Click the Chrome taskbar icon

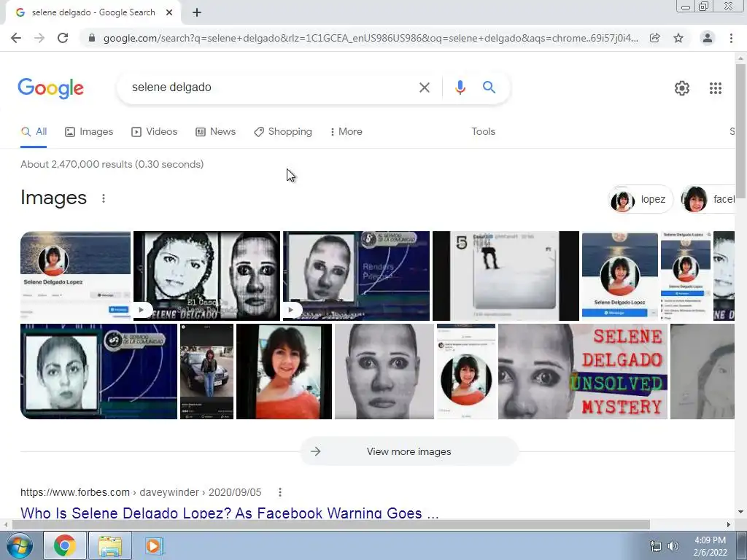(65, 545)
